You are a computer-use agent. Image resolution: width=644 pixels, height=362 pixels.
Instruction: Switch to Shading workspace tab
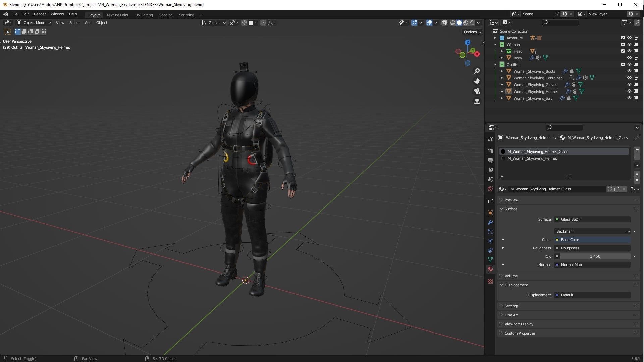(x=166, y=15)
